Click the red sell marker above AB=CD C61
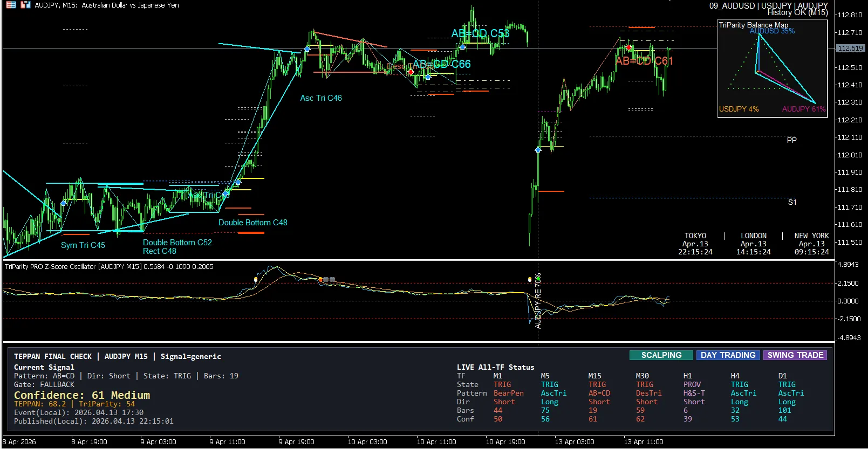 [628, 47]
